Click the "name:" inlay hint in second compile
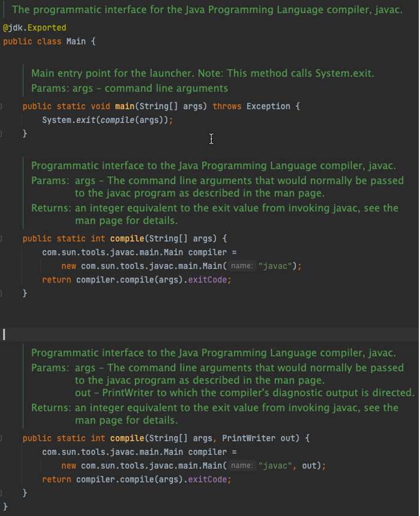This screenshot has width=420, height=516. (x=241, y=466)
